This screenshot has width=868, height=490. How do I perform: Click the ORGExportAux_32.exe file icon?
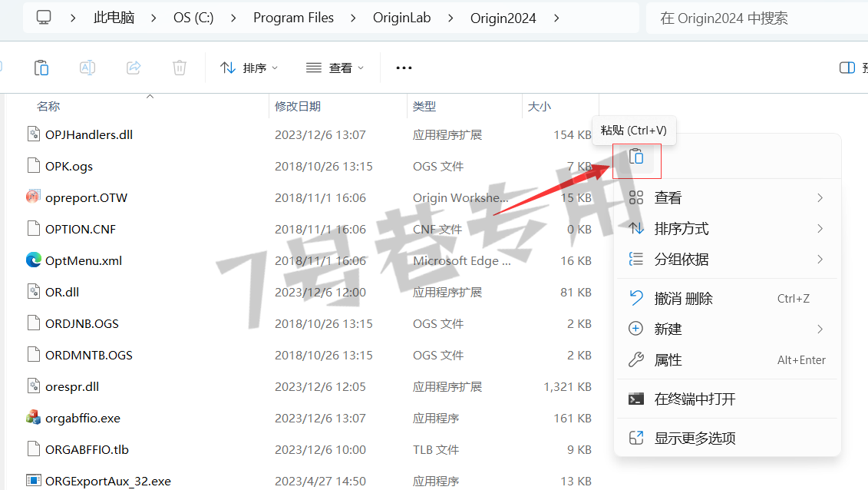34,480
